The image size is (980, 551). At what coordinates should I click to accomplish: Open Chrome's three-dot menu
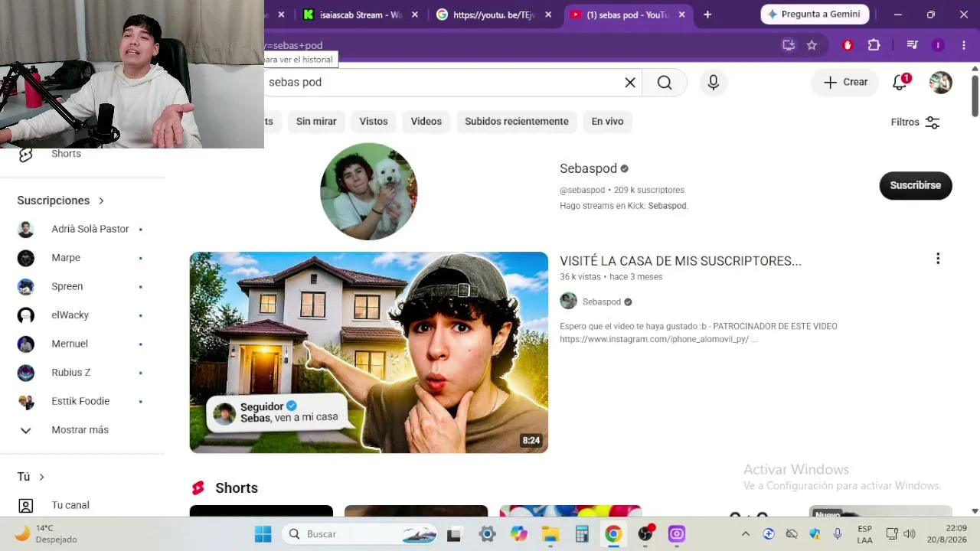(x=964, y=45)
